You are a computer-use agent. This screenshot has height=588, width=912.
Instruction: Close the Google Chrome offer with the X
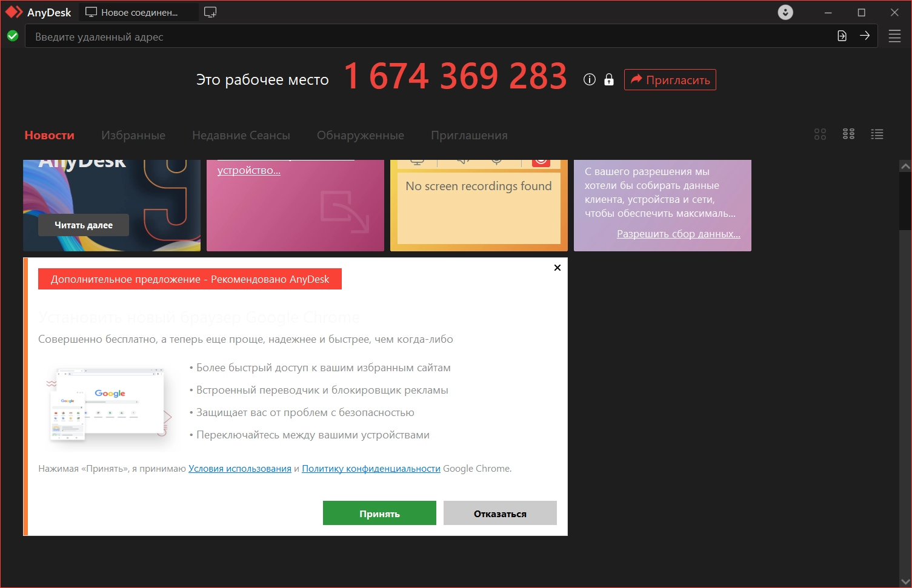558,268
